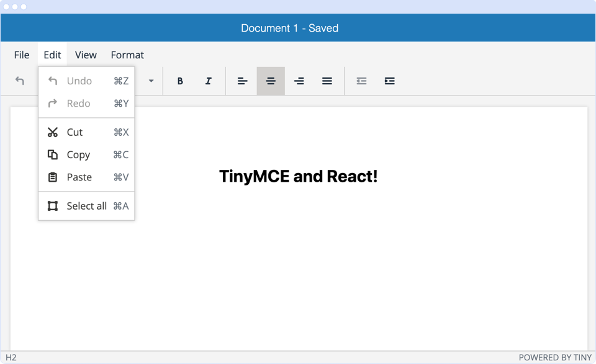
Task: Choose Paste from Edit menu
Action: pyautogui.click(x=87, y=177)
